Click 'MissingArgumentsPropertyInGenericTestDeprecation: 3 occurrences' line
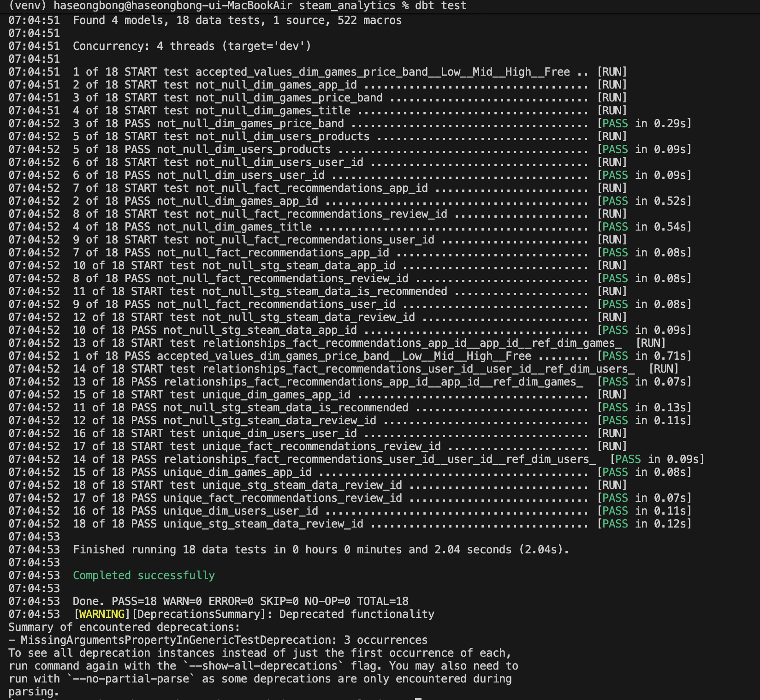This screenshot has width=760, height=700. pyautogui.click(x=218, y=640)
